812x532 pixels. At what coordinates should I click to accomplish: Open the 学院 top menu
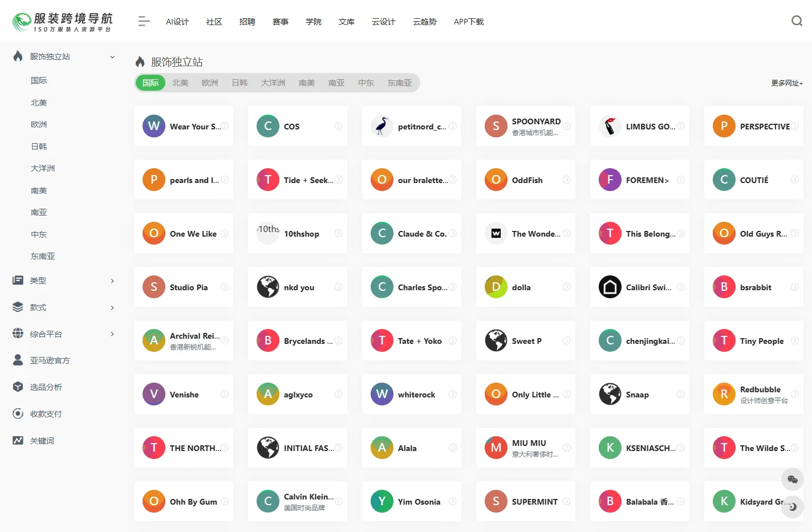313,22
